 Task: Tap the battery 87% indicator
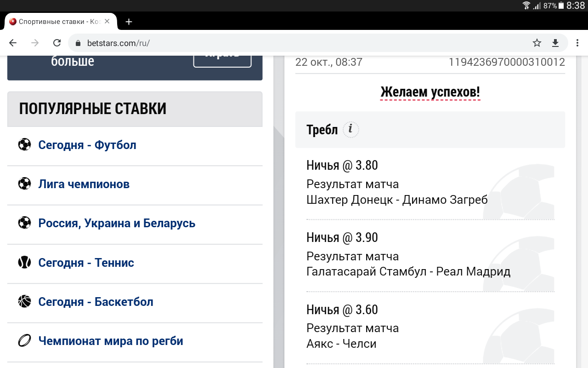tap(554, 6)
